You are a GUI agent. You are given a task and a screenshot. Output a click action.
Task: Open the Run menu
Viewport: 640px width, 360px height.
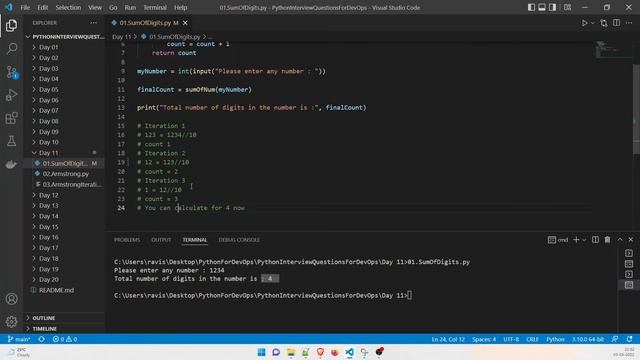pyautogui.click(x=130, y=7)
